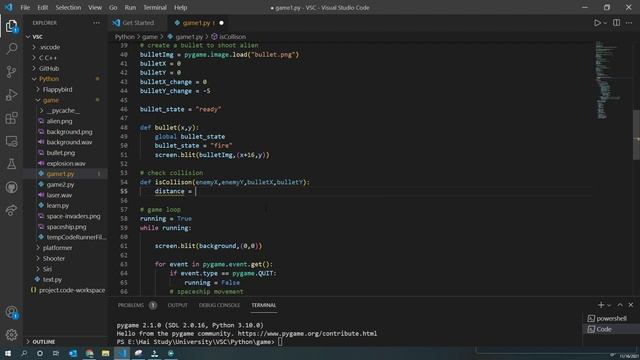
Task: Open spaceship.png file
Action: click(66, 227)
